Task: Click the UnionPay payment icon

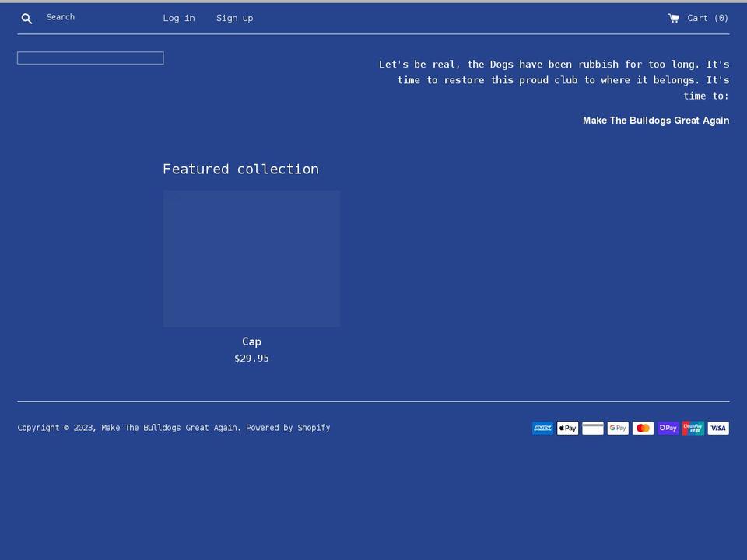Action: [693, 428]
